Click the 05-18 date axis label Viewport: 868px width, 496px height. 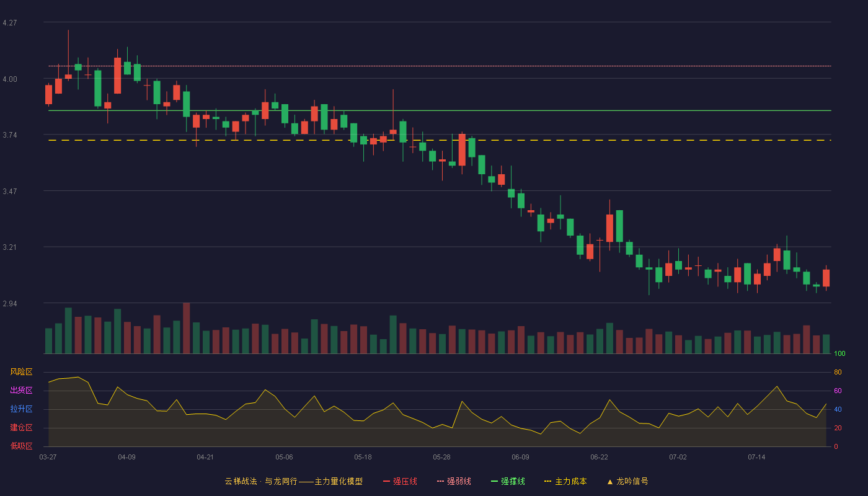[x=363, y=457]
